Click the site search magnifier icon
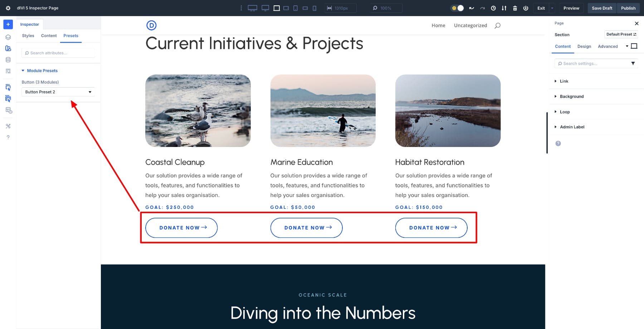This screenshot has width=644, height=329. pyautogui.click(x=497, y=25)
